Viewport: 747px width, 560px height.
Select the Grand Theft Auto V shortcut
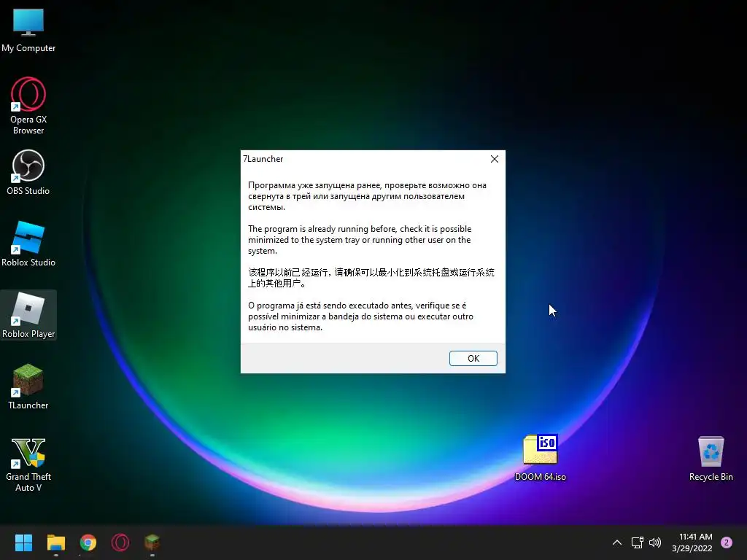pos(28,464)
